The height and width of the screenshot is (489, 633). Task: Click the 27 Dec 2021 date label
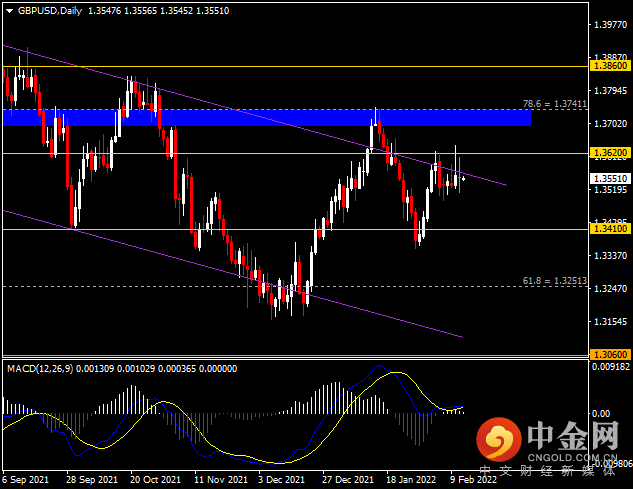pyautogui.click(x=348, y=480)
